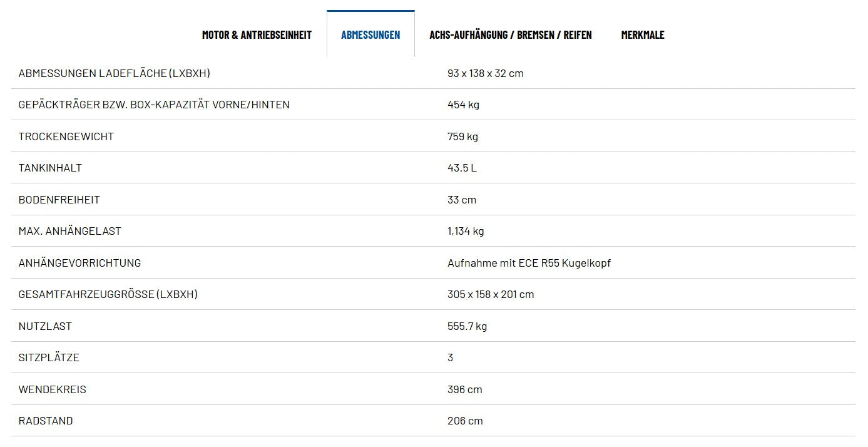Viewport: 868px width, 447px height.
Task: Select the Abmessungen tab
Action: (x=370, y=34)
